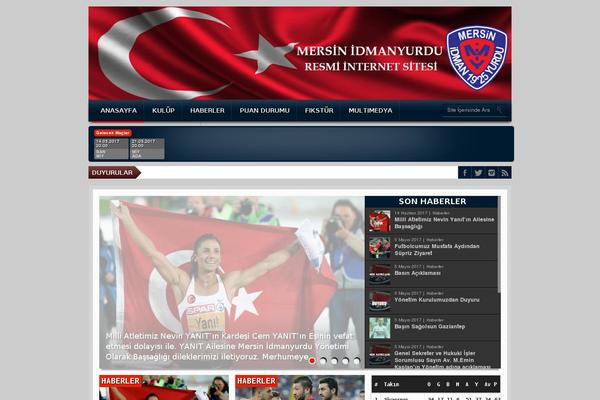This screenshot has height=400, width=600.
Task: Open the right HABERLER card with players photo
Action: (300, 387)
